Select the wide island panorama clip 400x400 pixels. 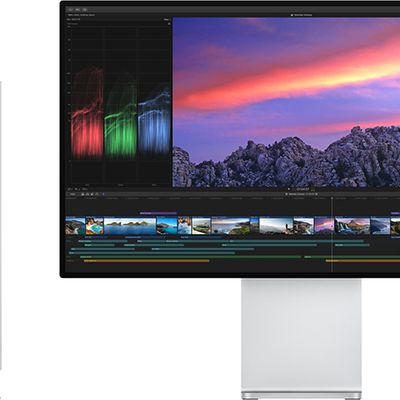(x=130, y=226)
